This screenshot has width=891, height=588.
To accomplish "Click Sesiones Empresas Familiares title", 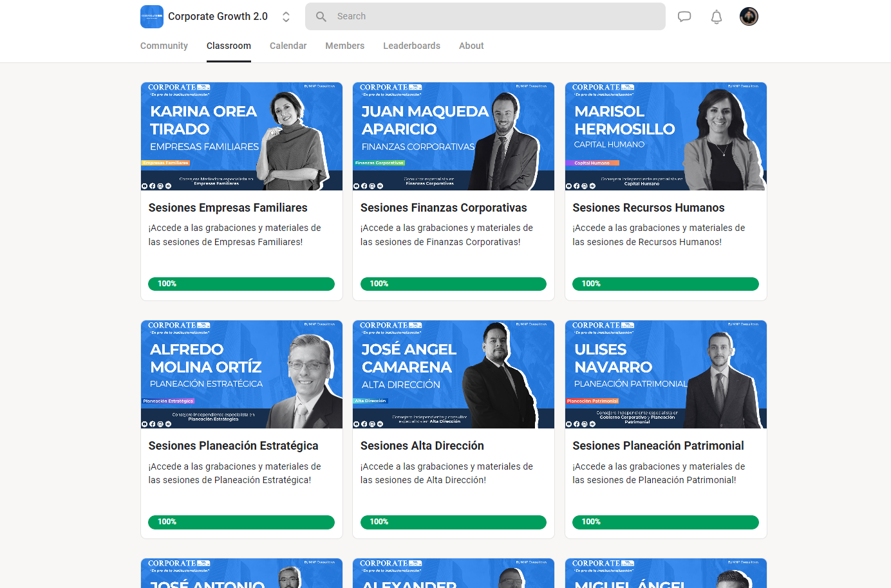I will (x=228, y=208).
